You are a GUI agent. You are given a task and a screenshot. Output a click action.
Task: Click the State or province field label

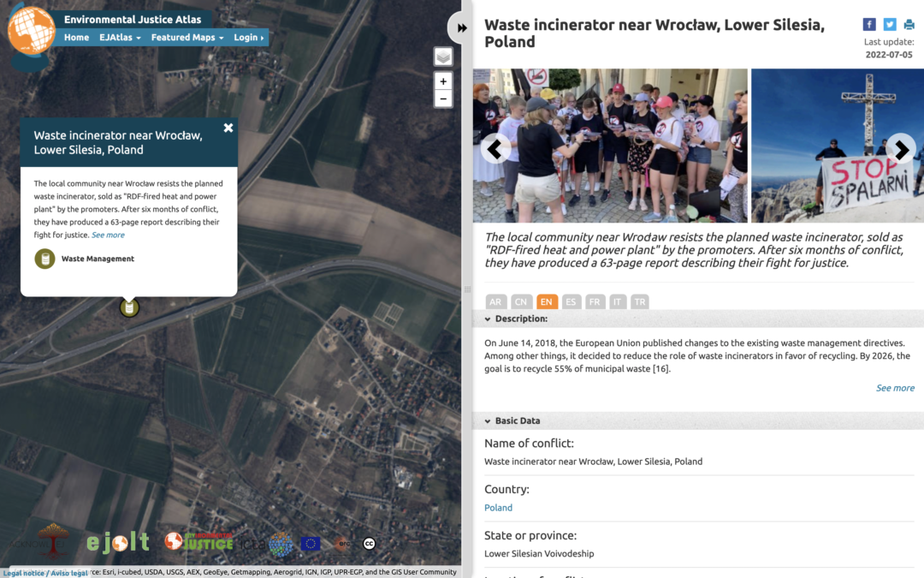[530, 535]
